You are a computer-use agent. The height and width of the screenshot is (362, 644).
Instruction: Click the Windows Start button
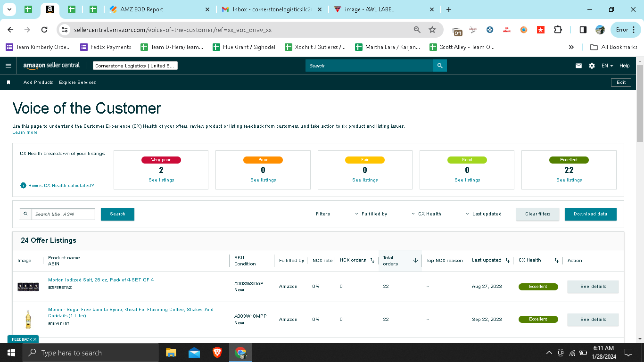tap(11, 353)
